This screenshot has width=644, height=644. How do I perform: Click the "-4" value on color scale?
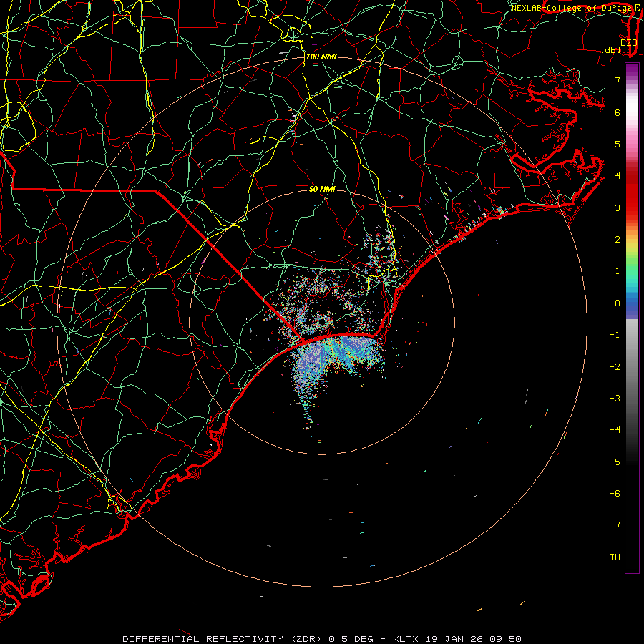pyautogui.click(x=615, y=430)
